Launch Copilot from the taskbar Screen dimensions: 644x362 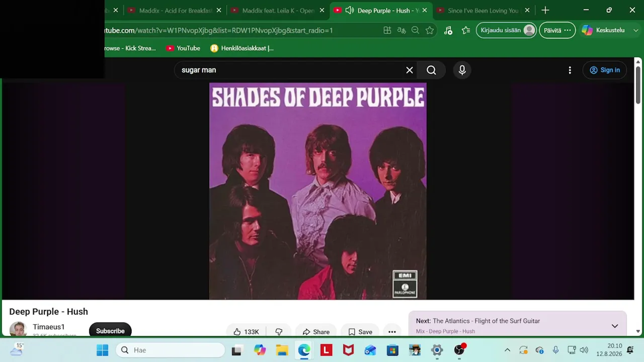[x=260, y=350]
